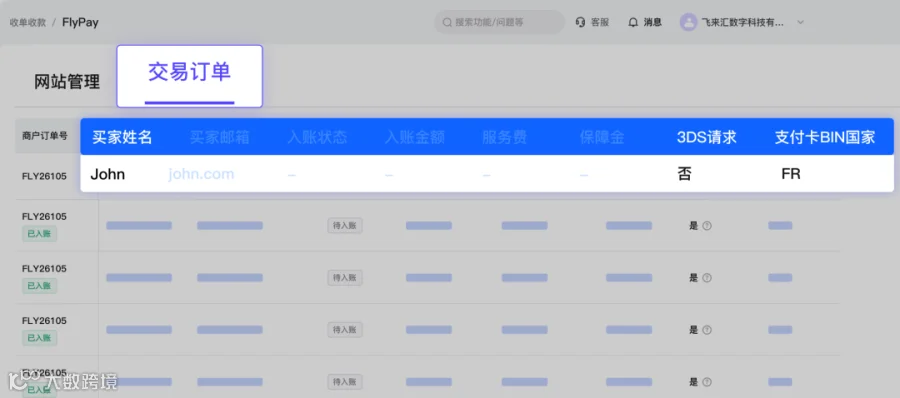Viewport: 900px width, 398px height.
Task: Click the 否 3DS value cell
Action: 684,174
